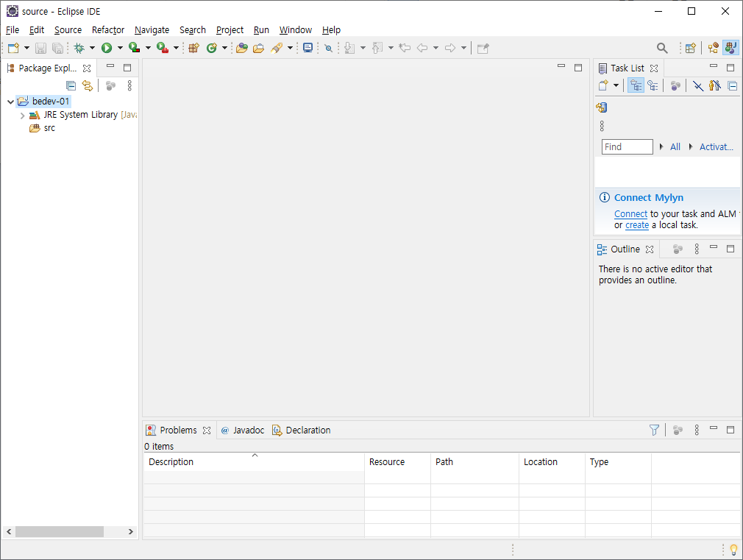Click the Activat... link
Screen dimensions: 743x560
pos(716,147)
